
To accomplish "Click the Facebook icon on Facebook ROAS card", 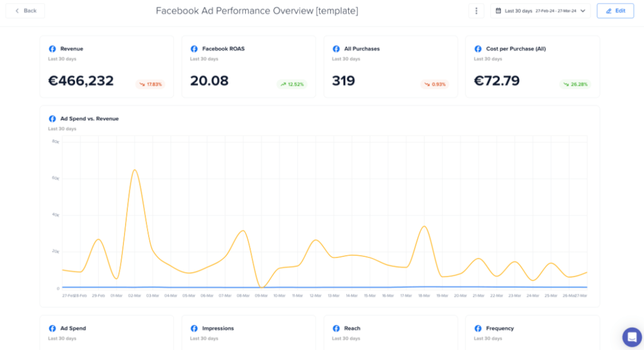I will [194, 49].
